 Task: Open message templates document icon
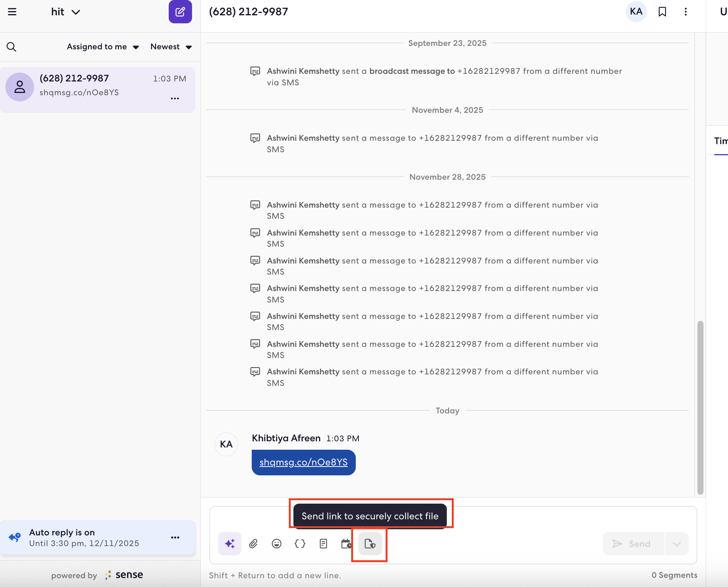tap(323, 543)
